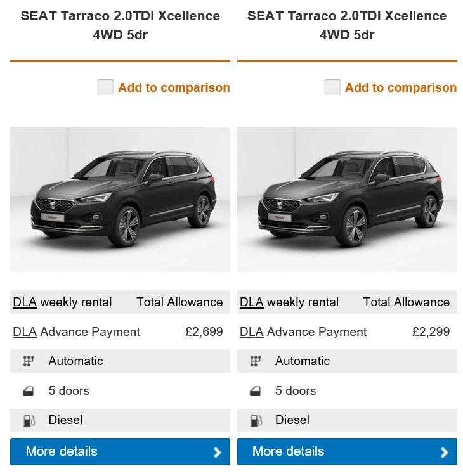The image size is (463, 476).
Task: Tick left car's Add to comparison checkbox
Action: click(x=105, y=87)
